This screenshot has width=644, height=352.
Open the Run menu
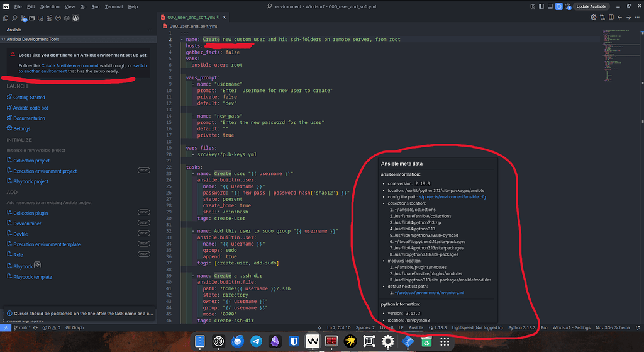[x=96, y=6]
